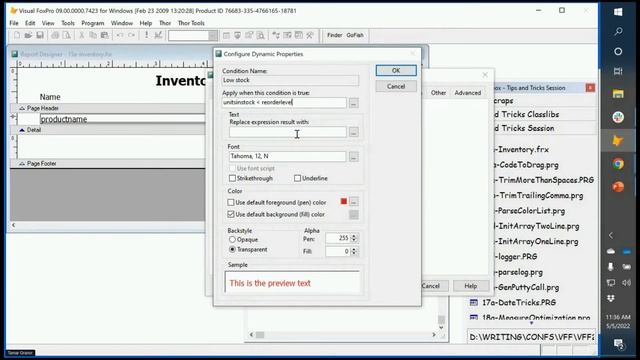The image size is (640, 360).
Task: Click the Windows Search taskbar icon
Action: [618, 31]
